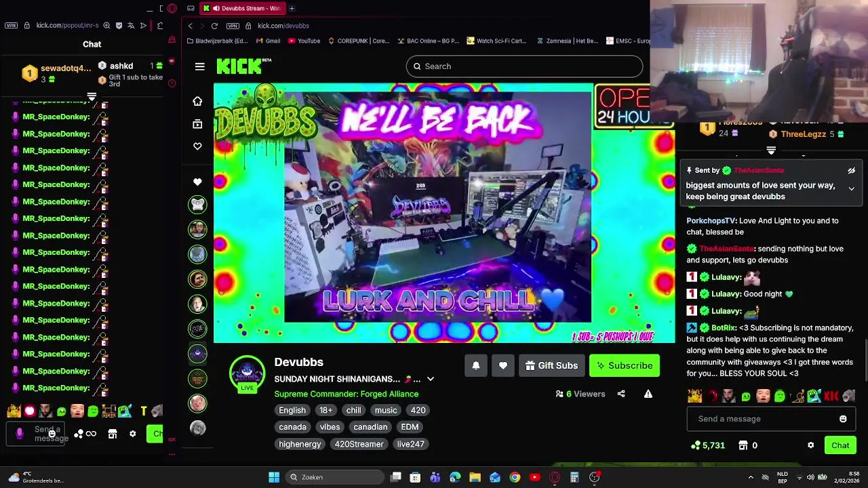Image resolution: width=868 pixels, height=488 pixels.
Task: Open Following heart icon in sidebar
Action: coord(197,146)
